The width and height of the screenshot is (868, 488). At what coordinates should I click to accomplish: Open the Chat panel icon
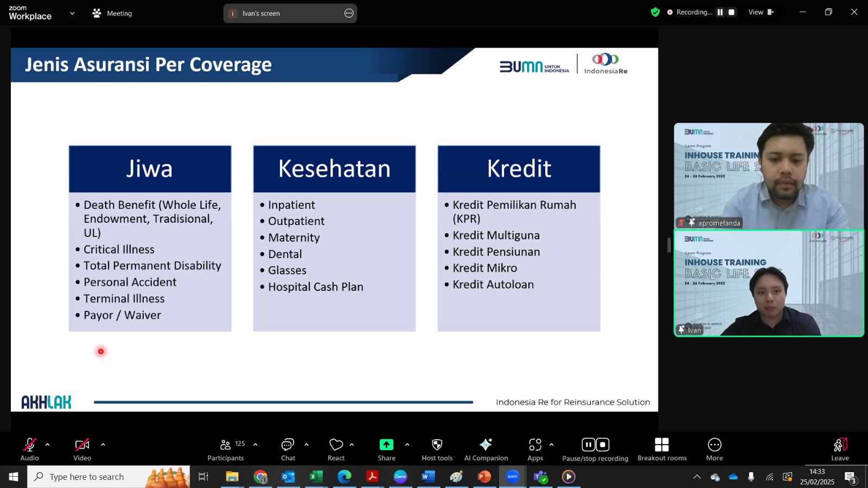(x=288, y=445)
